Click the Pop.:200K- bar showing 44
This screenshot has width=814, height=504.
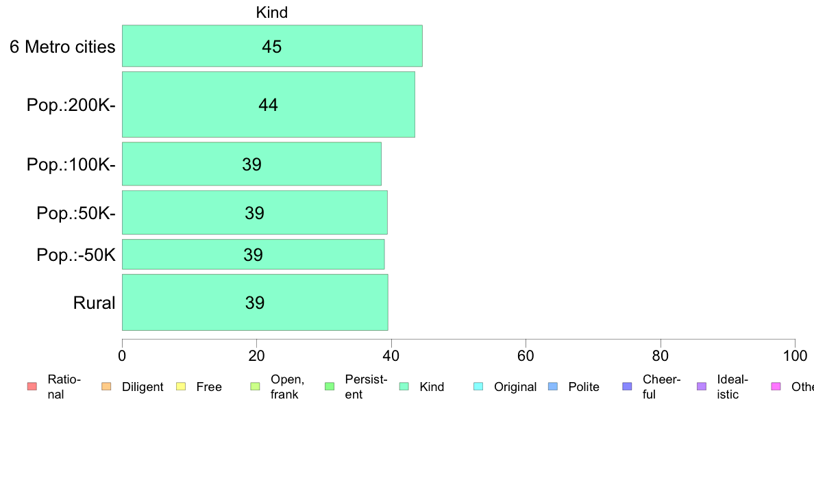269,104
